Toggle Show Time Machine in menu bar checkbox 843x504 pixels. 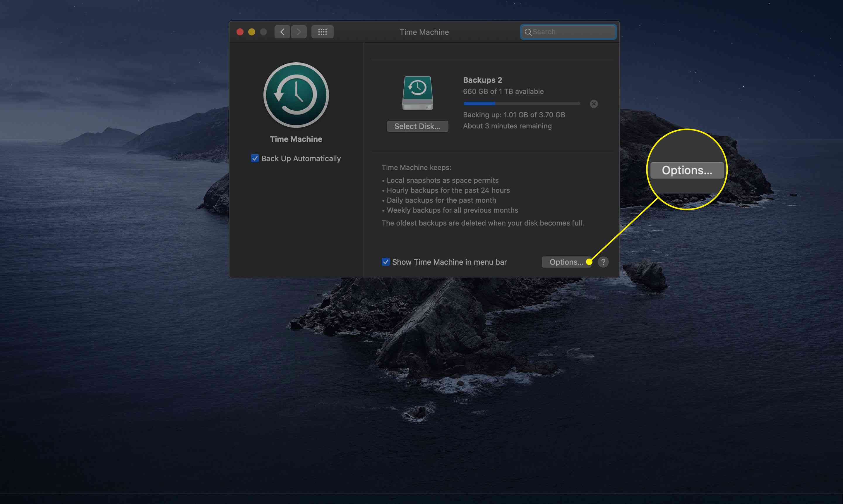tap(385, 262)
